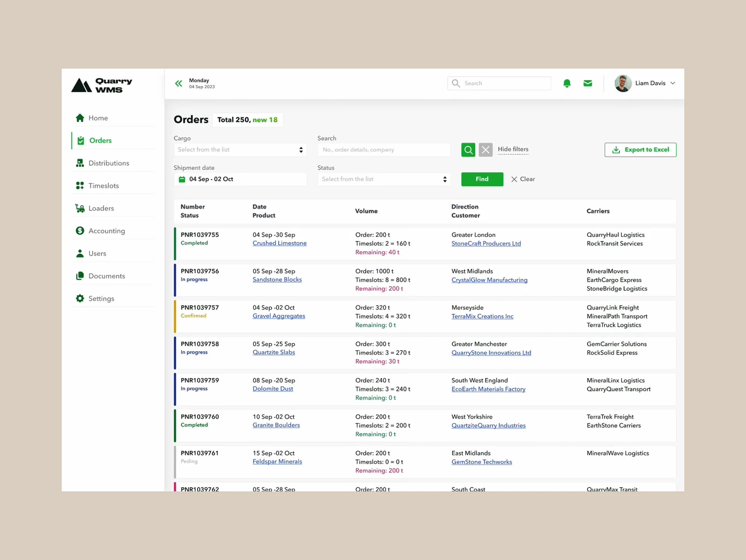
Task: Expand the Liam Davis user menu chevron
Action: [673, 83]
